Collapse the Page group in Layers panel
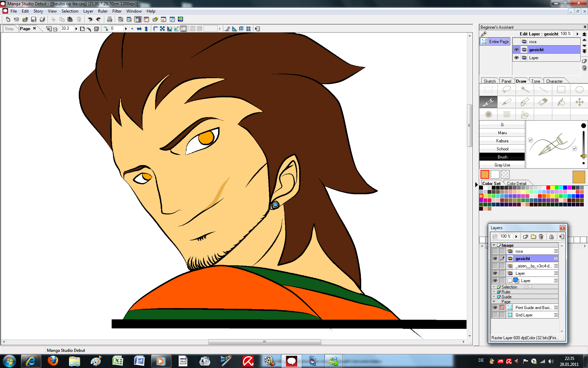Image resolution: width=588 pixels, height=368 pixels. click(x=494, y=302)
